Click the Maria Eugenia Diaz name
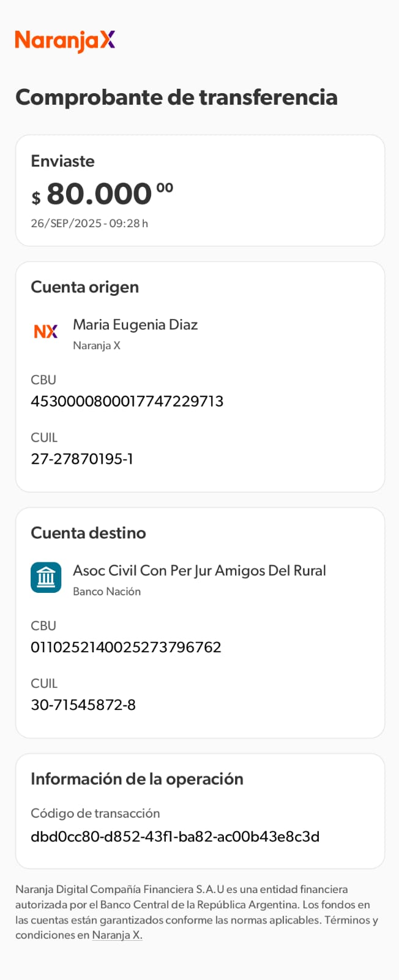 point(135,325)
